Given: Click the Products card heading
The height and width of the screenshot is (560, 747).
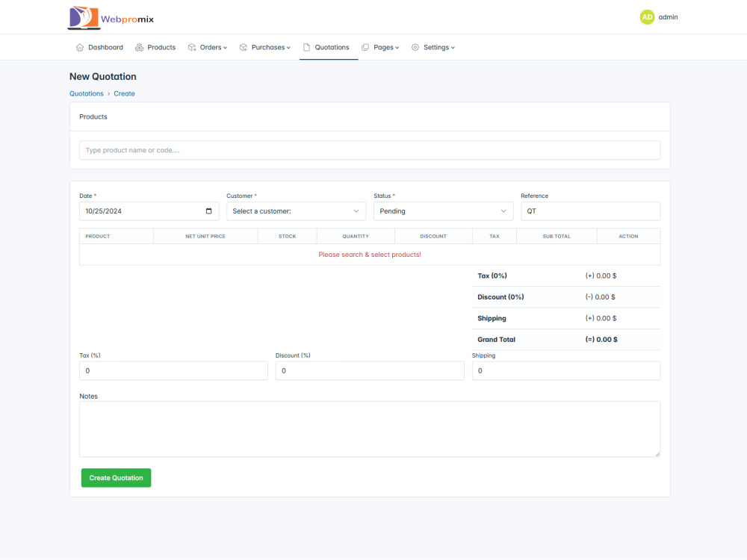Looking at the screenshot, I should pyautogui.click(x=93, y=116).
